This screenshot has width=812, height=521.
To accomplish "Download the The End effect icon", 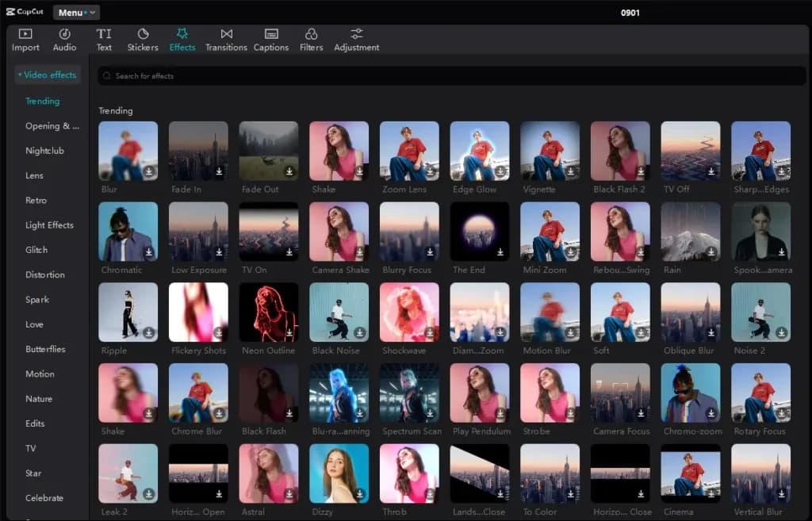I will click(500, 251).
